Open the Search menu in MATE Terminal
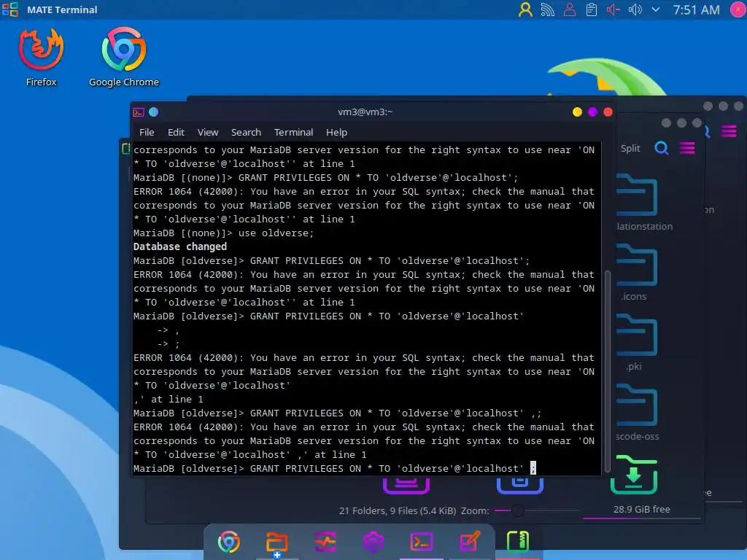This screenshot has height=560, width=747. coord(246,133)
